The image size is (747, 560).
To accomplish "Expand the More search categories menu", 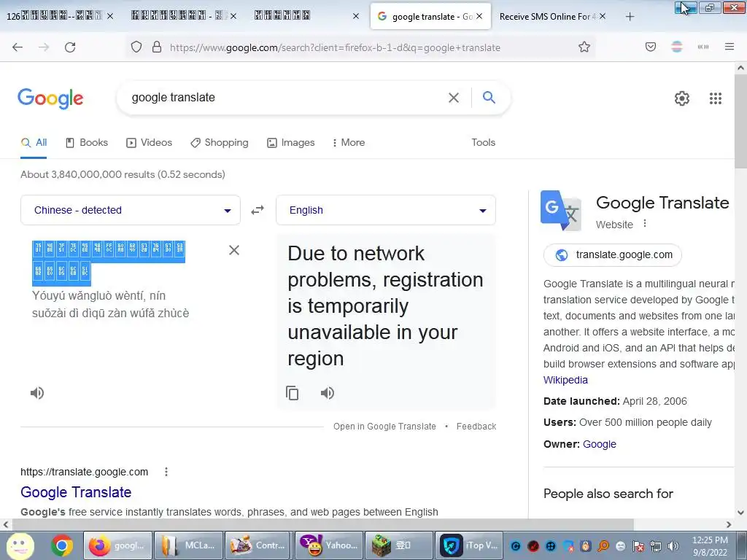I will tap(349, 142).
